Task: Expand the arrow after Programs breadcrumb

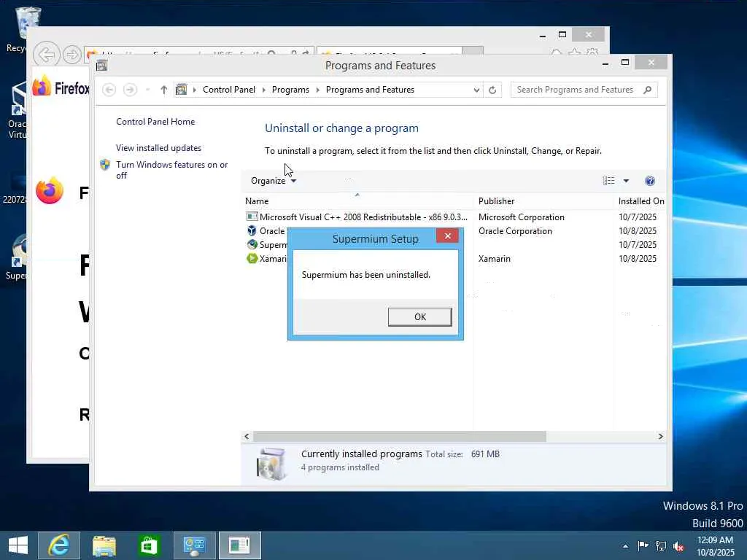Action: [x=317, y=90]
